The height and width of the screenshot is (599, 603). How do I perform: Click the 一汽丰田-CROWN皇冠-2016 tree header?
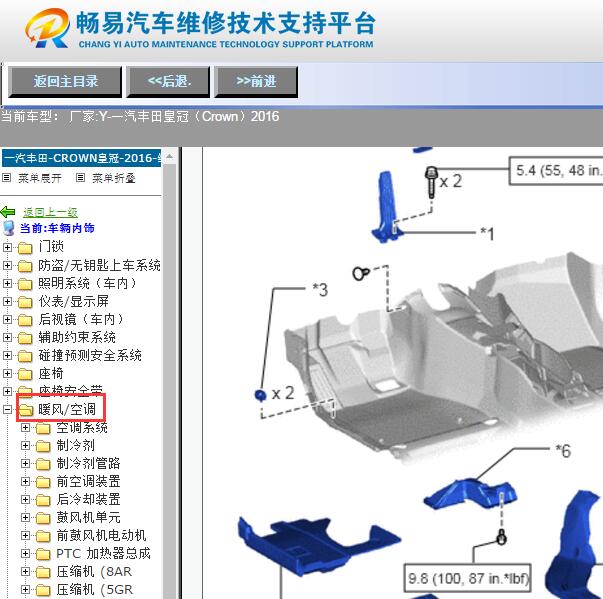[81, 158]
